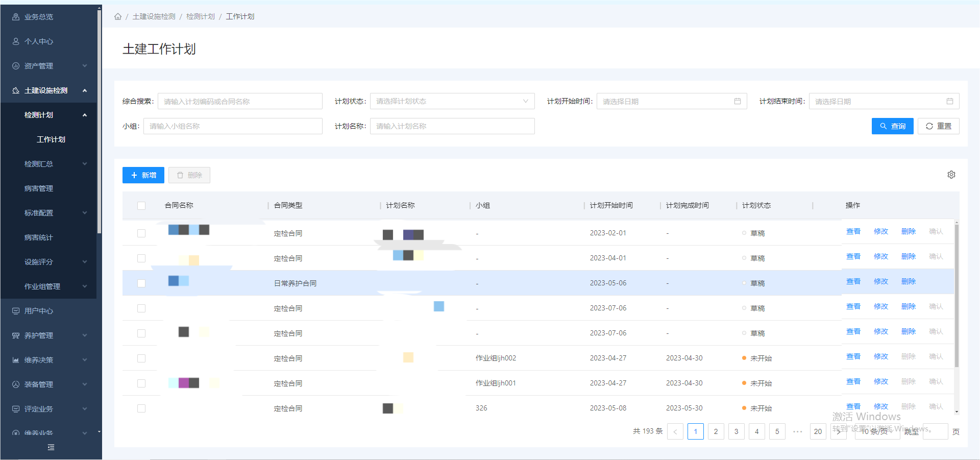
Task: Check the row for 作业组ljh002
Action: click(141, 358)
